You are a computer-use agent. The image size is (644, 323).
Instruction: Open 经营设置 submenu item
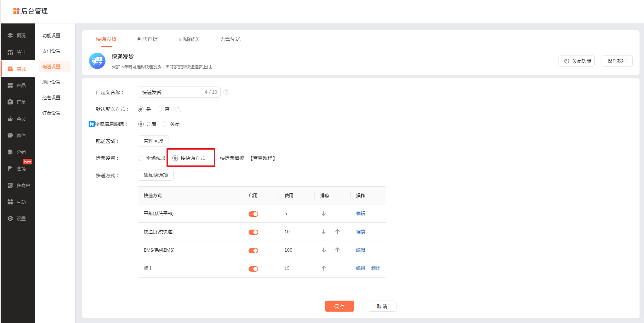pos(51,98)
